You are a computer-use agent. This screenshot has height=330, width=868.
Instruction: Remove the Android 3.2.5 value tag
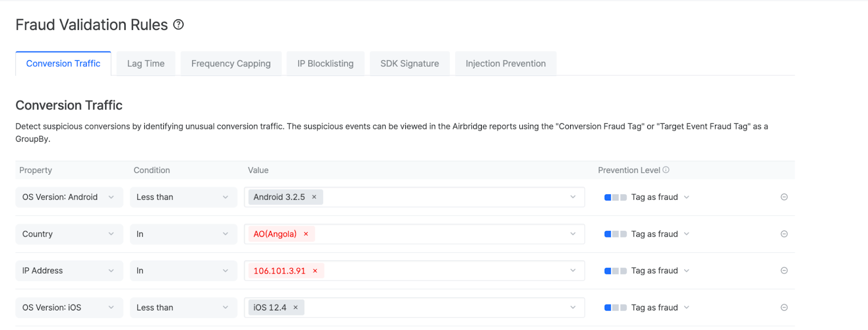314,197
